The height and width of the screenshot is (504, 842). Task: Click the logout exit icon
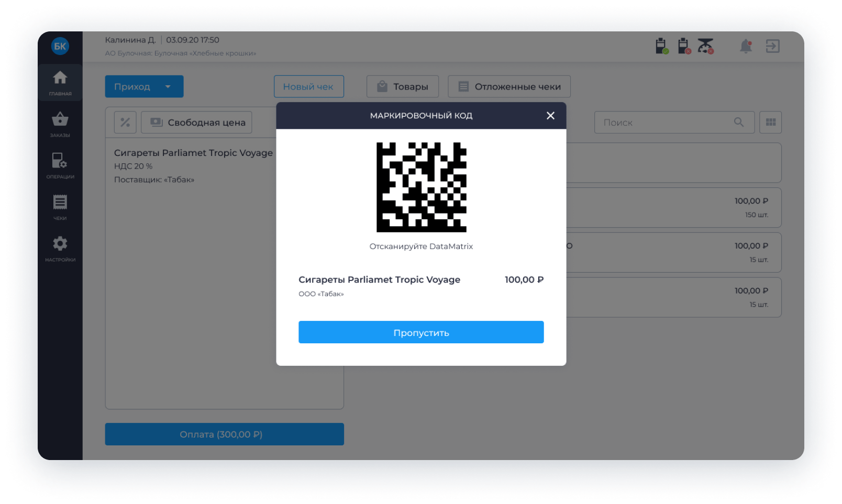tap(772, 46)
